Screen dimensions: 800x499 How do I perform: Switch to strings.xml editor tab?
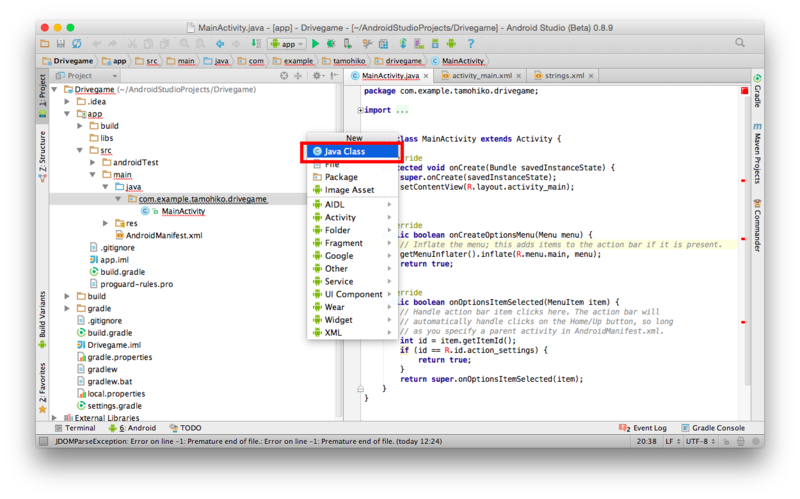tap(563, 76)
